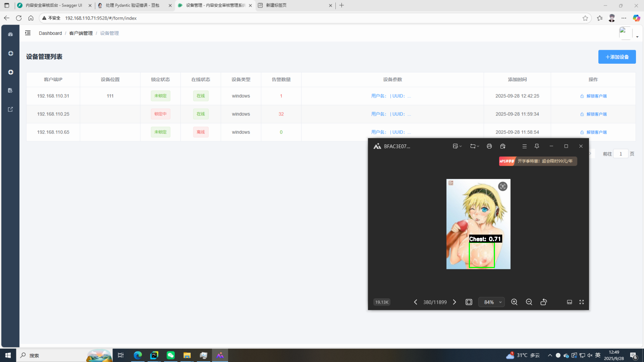This screenshot has height=362, width=644.
Task: Open the dashboard icon in left sidebar
Action: pos(10,34)
